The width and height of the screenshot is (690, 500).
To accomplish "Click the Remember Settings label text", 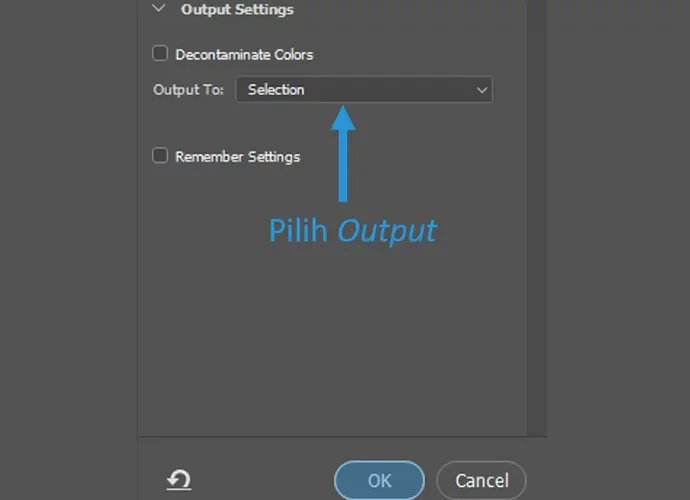I will [238, 157].
